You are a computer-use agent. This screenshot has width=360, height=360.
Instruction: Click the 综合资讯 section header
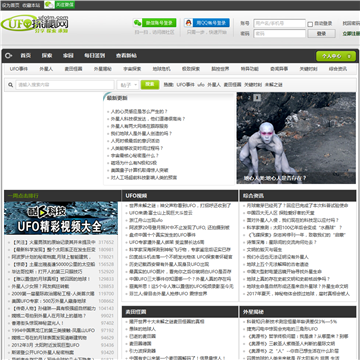pos(253,196)
